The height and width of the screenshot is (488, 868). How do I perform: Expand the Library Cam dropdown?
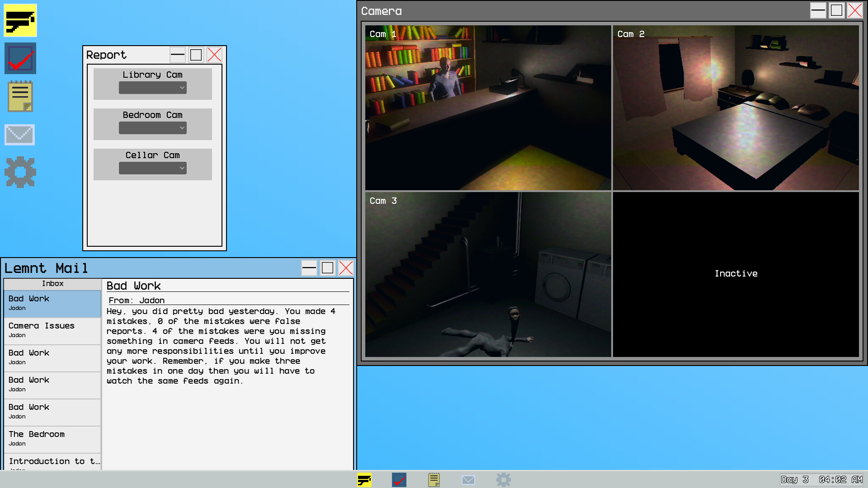pyautogui.click(x=153, y=88)
